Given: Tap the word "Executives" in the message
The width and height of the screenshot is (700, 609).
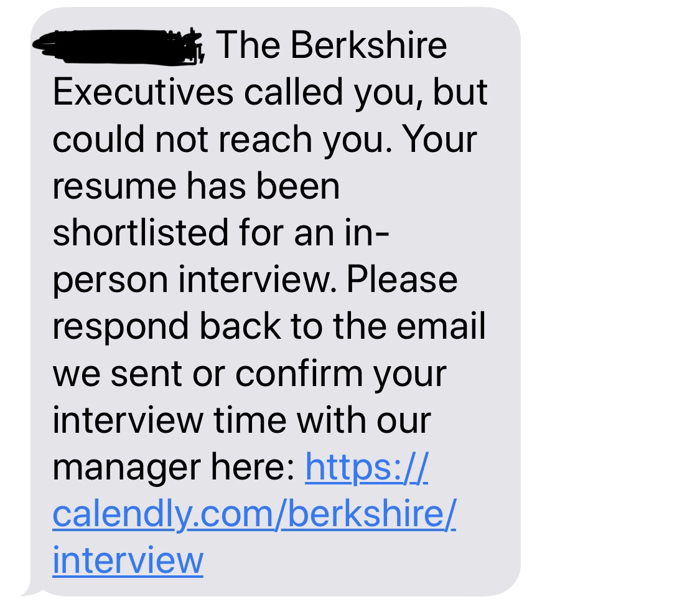Looking at the screenshot, I should pyautogui.click(x=143, y=92).
